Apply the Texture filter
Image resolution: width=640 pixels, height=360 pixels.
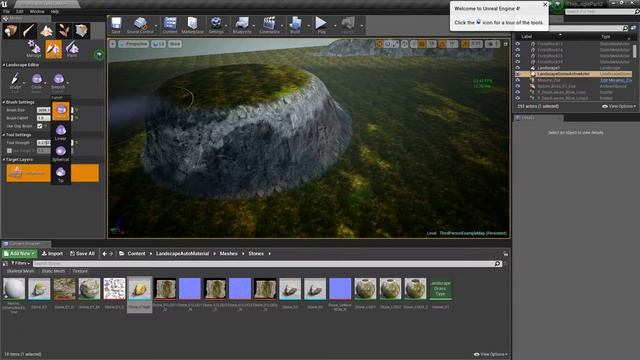coord(80,271)
